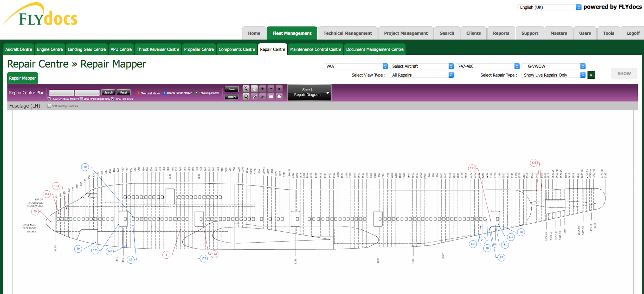Image resolution: width=644 pixels, height=294 pixels.
Task: Switch to the Engine Centre tab
Action: tap(50, 49)
